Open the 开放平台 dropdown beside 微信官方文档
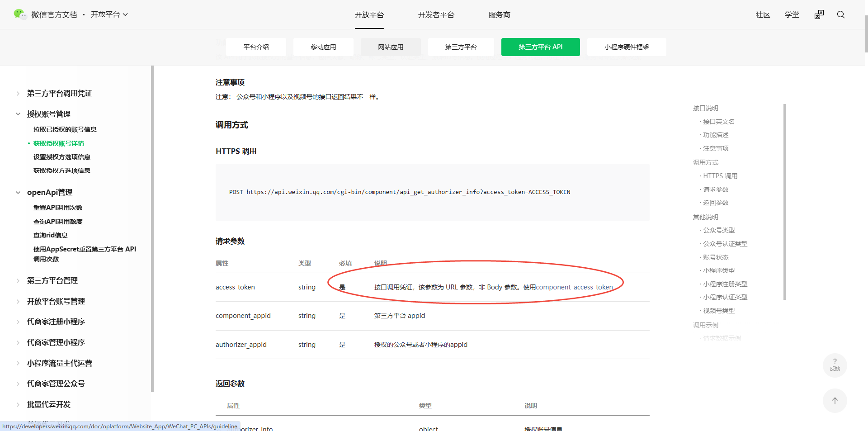The image size is (868, 431). [109, 14]
